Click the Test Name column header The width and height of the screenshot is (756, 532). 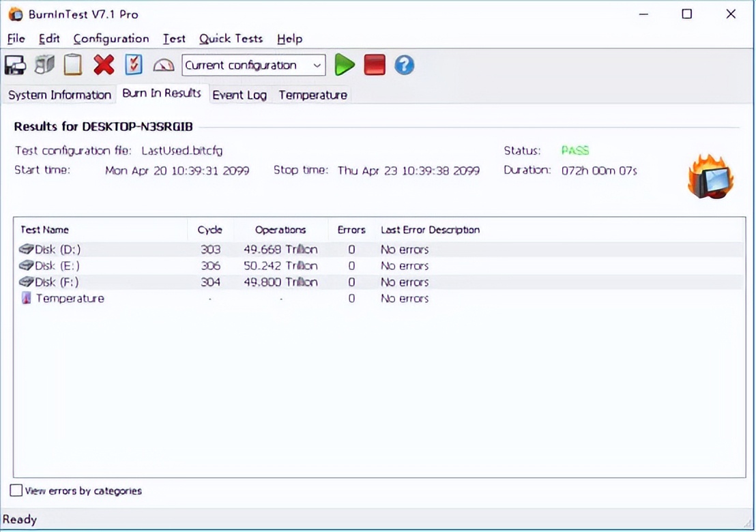(45, 230)
